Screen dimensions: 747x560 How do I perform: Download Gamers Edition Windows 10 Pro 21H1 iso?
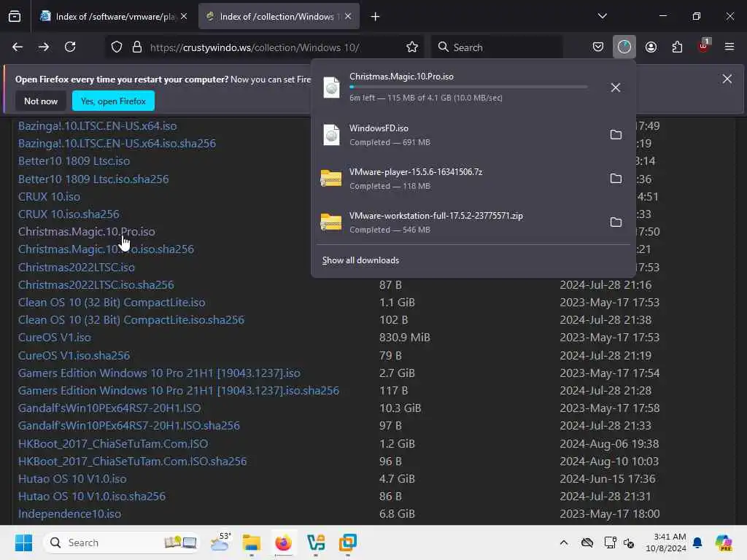pyautogui.click(x=159, y=373)
